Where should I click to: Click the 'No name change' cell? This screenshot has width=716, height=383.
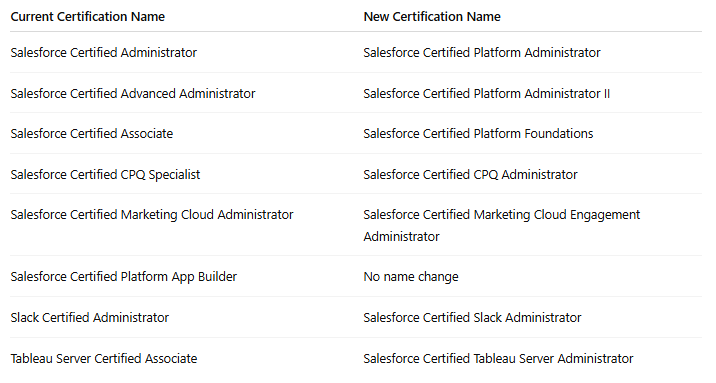click(x=411, y=277)
